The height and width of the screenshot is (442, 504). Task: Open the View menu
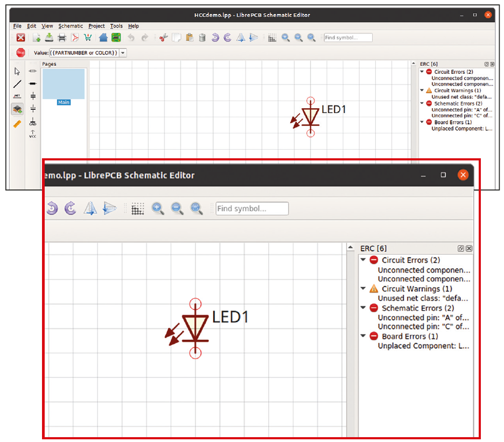pos(47,26)
